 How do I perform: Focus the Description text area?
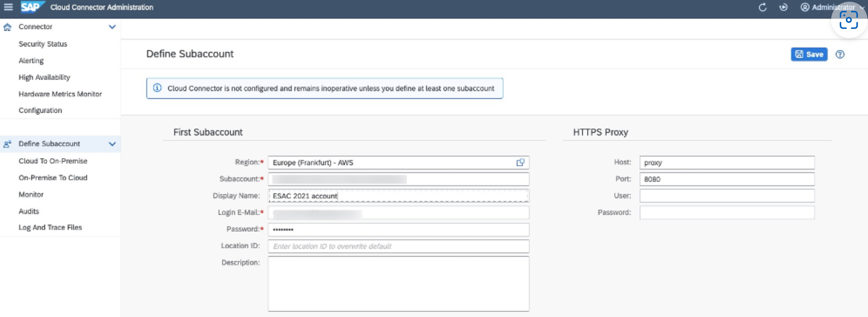(398, 284)
